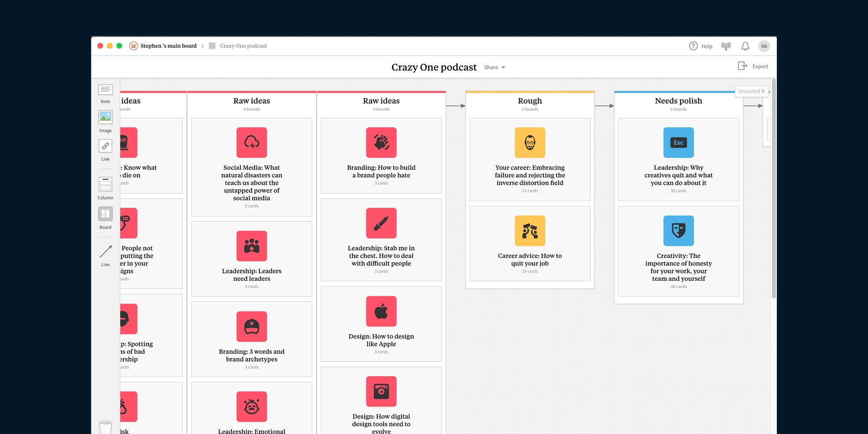Click the vertical scrollbar on the right
868x434 pixels.
774,189
